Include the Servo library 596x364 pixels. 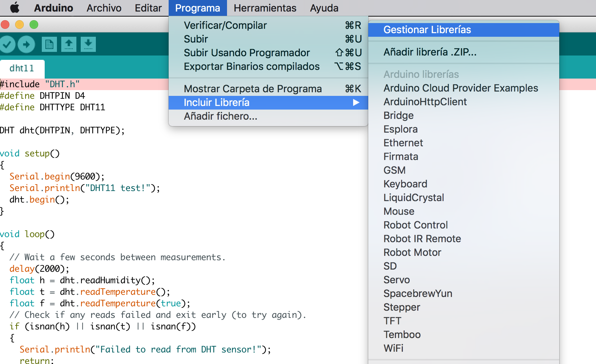click(x=464, y=280)
